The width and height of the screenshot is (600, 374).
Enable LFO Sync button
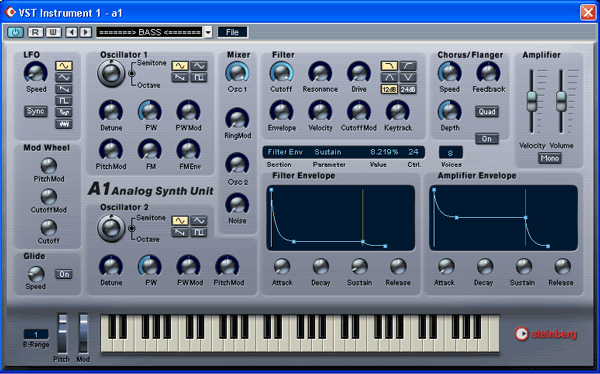[x=36, y=111]
